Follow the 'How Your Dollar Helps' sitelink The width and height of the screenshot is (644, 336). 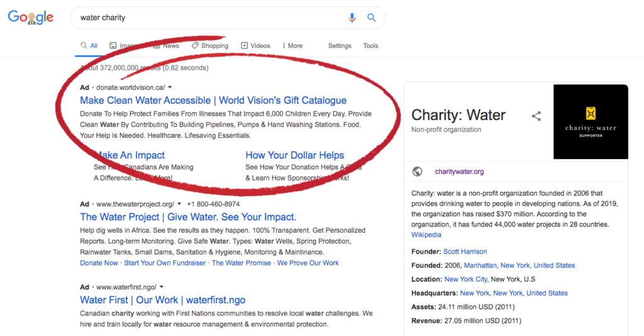pyautogui.click(x=294, y=155)
